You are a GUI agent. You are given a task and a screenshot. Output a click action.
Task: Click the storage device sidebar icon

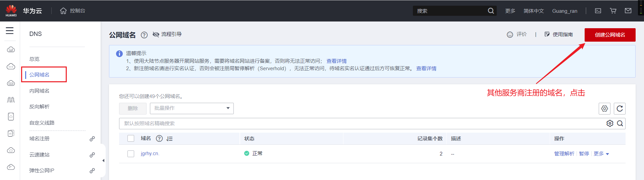pos(11,117)
